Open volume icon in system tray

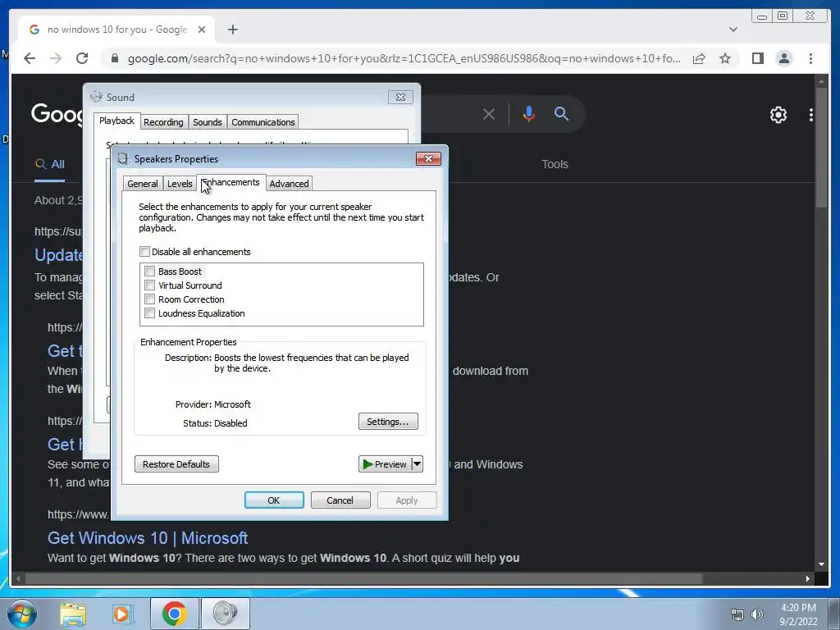click(757, 614)
